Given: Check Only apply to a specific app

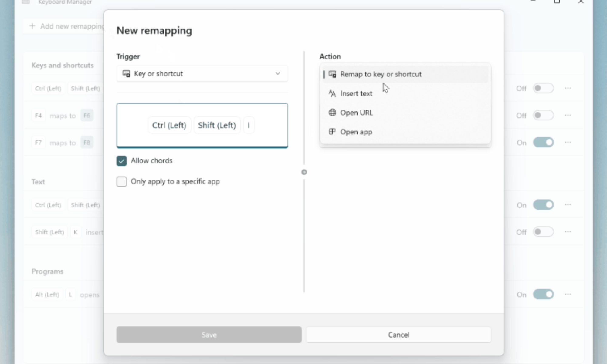Looking at the screenshot, I should coord(121,181).
